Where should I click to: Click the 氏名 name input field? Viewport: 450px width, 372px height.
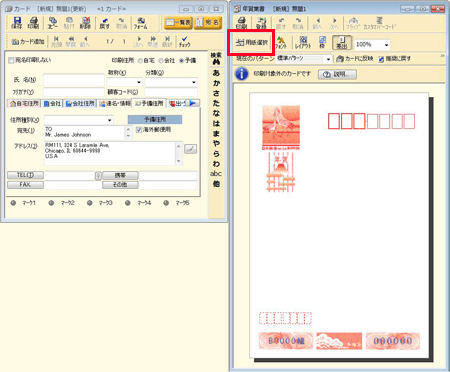[74, 80]
